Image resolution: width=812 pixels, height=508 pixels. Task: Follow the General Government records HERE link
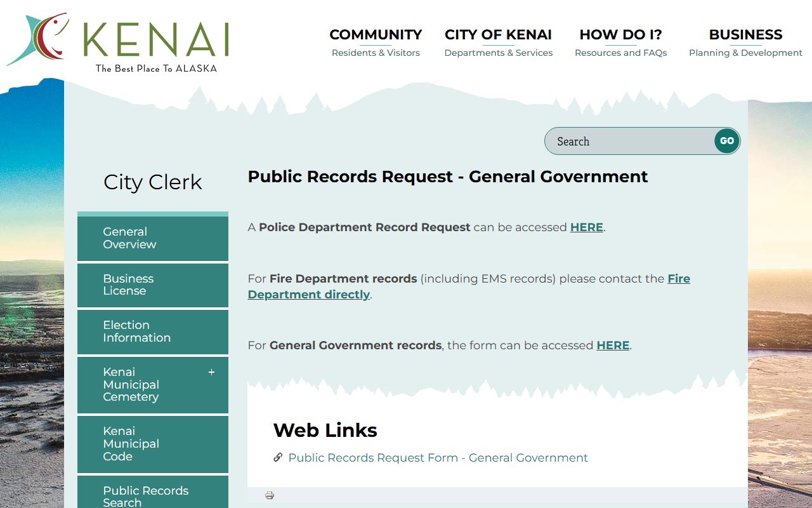(613, 345)
